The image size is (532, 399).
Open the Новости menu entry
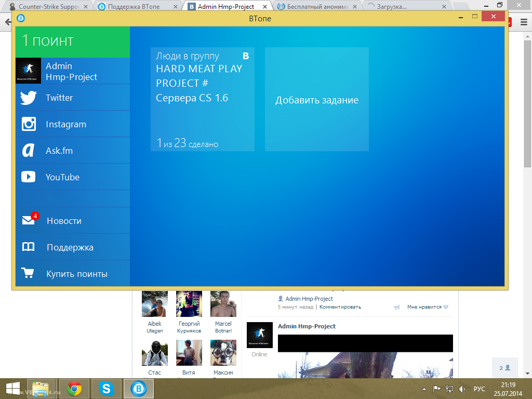73,220
